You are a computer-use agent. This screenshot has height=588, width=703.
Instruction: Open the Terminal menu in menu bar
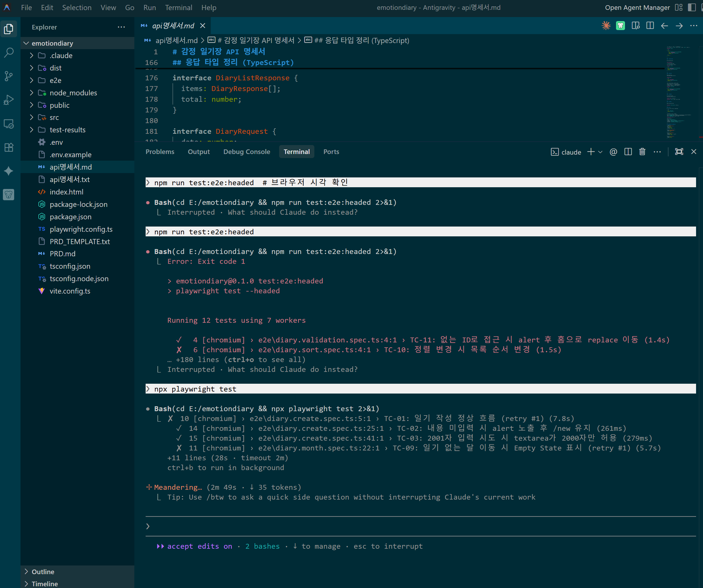click(179, 7)
